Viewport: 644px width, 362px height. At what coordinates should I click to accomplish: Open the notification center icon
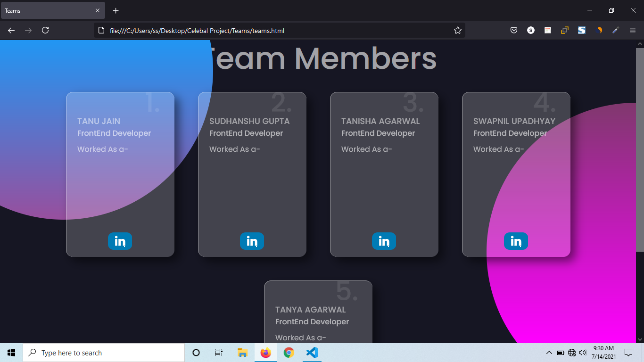[x=628, y=353]
